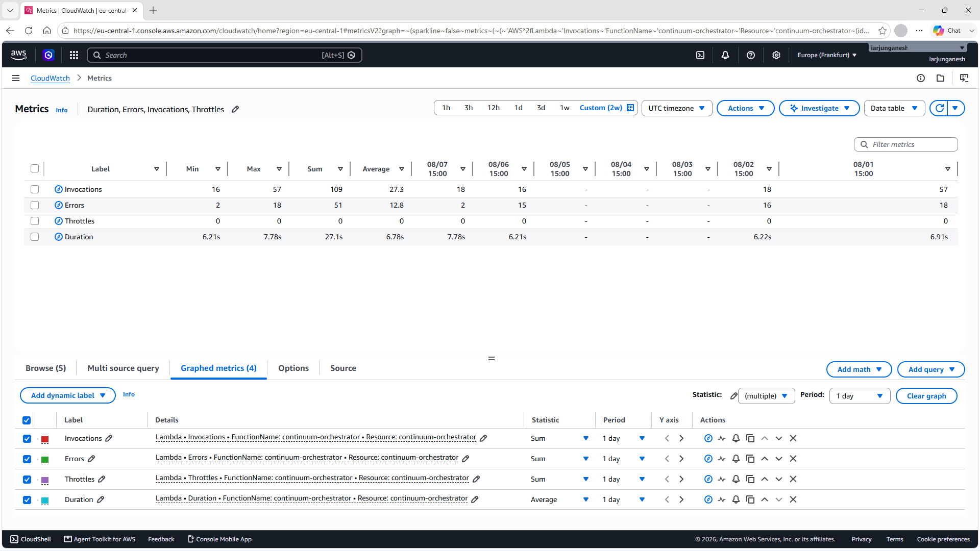Duplicate the Errors metric row

[750, 459]
